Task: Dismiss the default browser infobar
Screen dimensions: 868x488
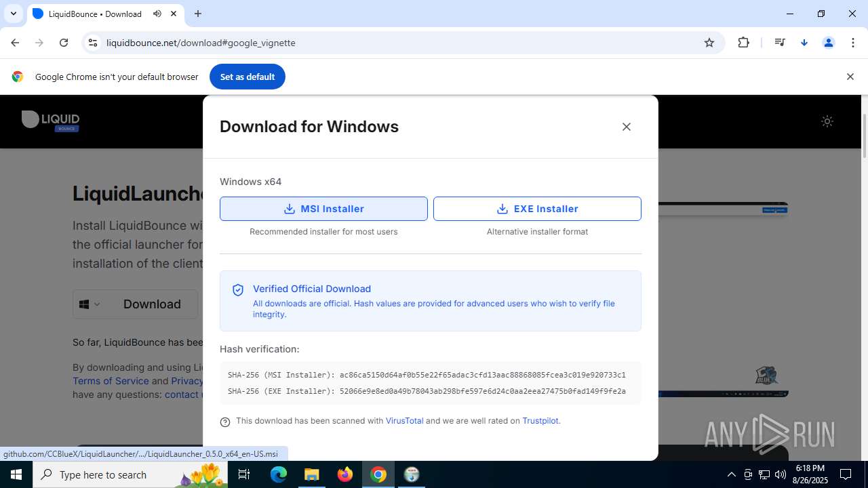Action: point(850,77)
